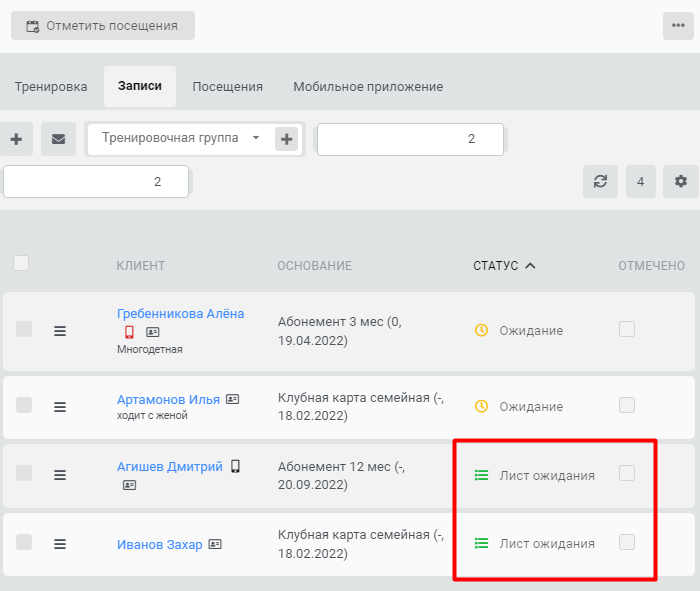The height and width of the screenshot is (591, 700).
Task: Click the envelope send message icon
Action: [58, 139]
